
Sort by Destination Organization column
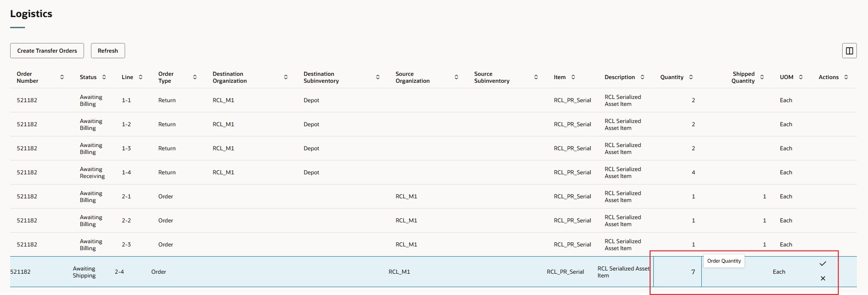(286, 77)
